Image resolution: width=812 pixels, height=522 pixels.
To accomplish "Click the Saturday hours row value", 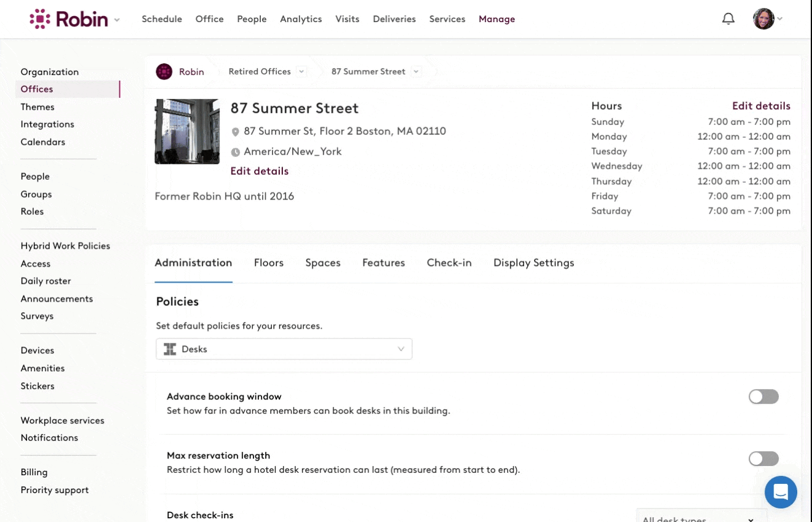I will pyautogui.click(x=749, y=211).
